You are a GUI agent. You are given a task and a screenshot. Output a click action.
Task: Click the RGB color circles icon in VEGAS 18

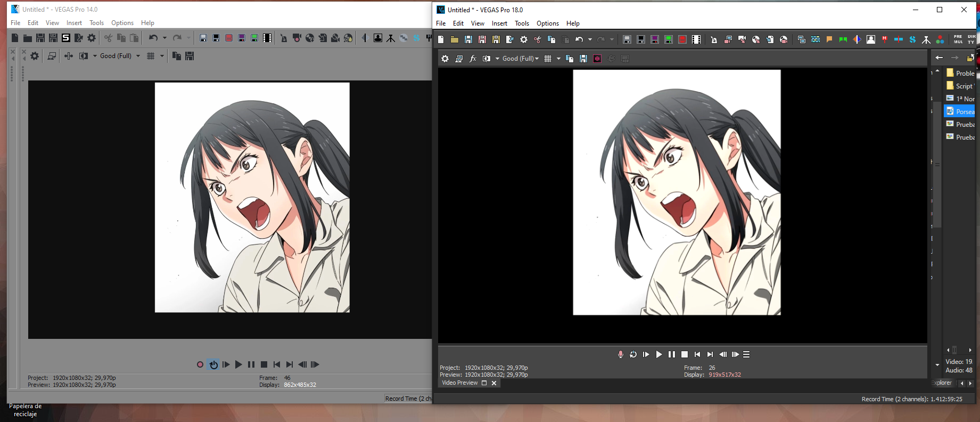click(940, 39)
